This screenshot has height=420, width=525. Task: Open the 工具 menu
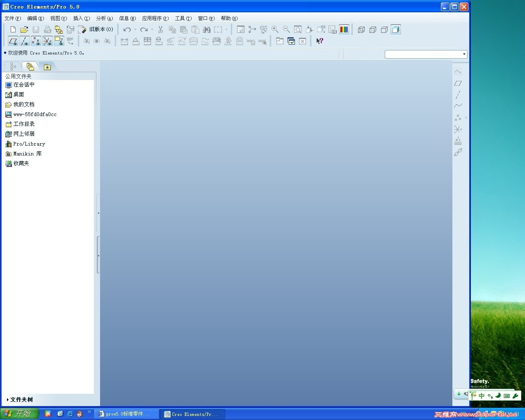tap(183, 18)
